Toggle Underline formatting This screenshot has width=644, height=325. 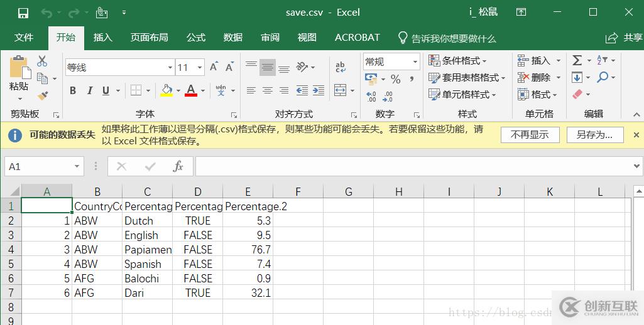(x=106, y=91)
